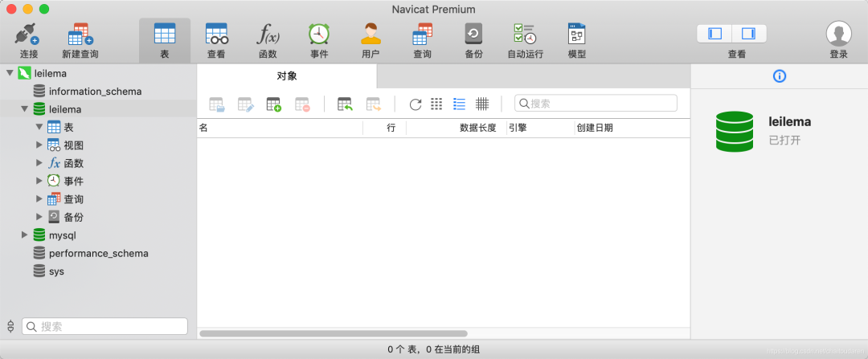The width and height of the screenshot is (868, 359).
Task: Select the mysql database entry
Action: (x=63, y=235)
